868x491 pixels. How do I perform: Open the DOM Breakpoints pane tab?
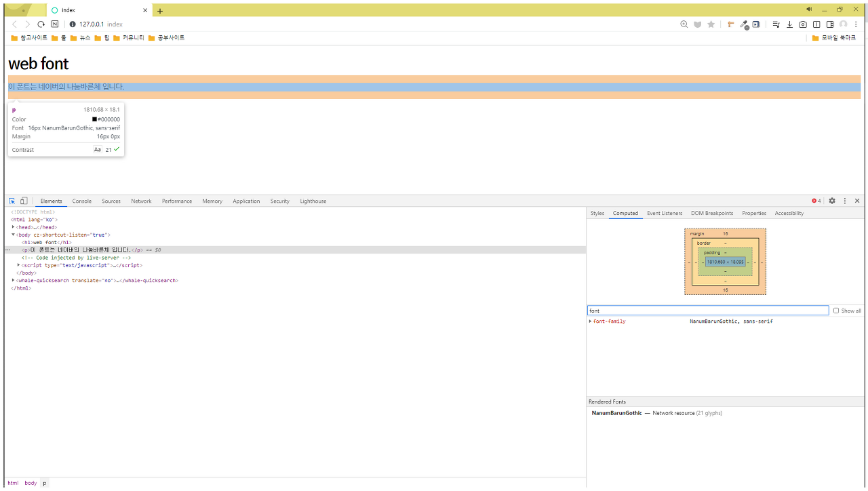(x=712, y=213)
